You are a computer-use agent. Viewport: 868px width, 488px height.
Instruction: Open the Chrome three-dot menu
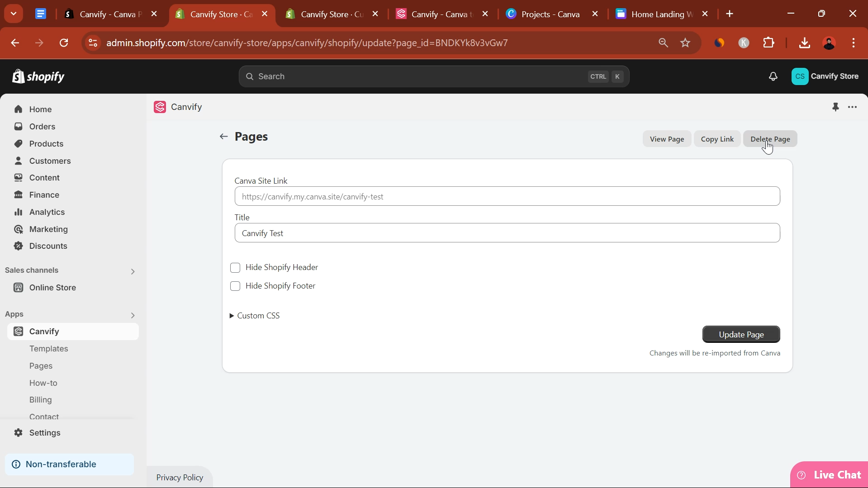(x=854, y=43)
